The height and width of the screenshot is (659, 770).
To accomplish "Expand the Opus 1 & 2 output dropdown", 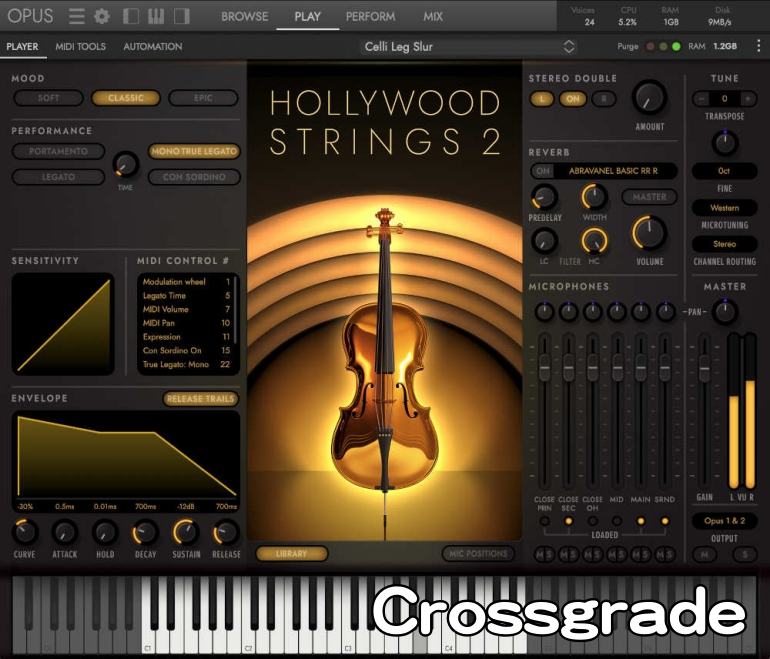I will click(724, 521).
